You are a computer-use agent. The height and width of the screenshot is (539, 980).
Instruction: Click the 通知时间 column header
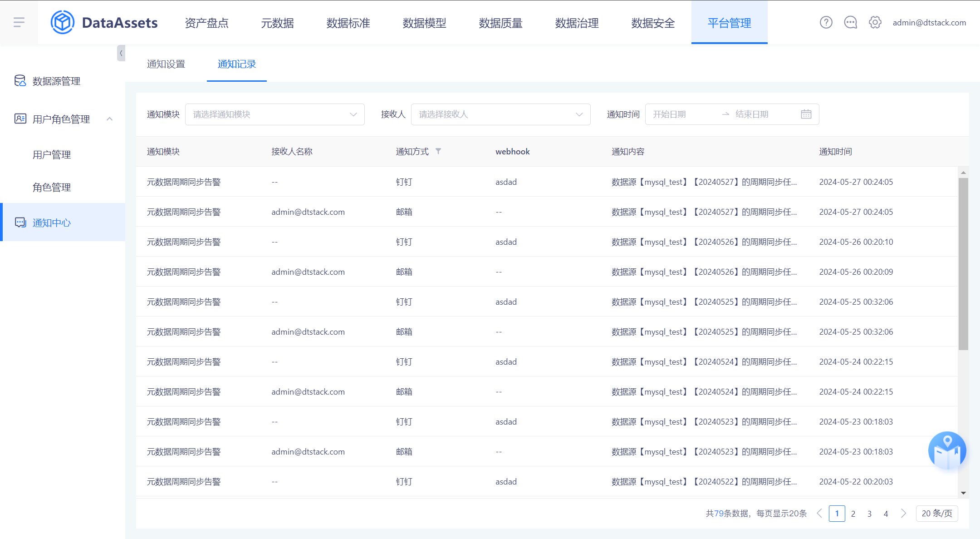pos(836,151)
